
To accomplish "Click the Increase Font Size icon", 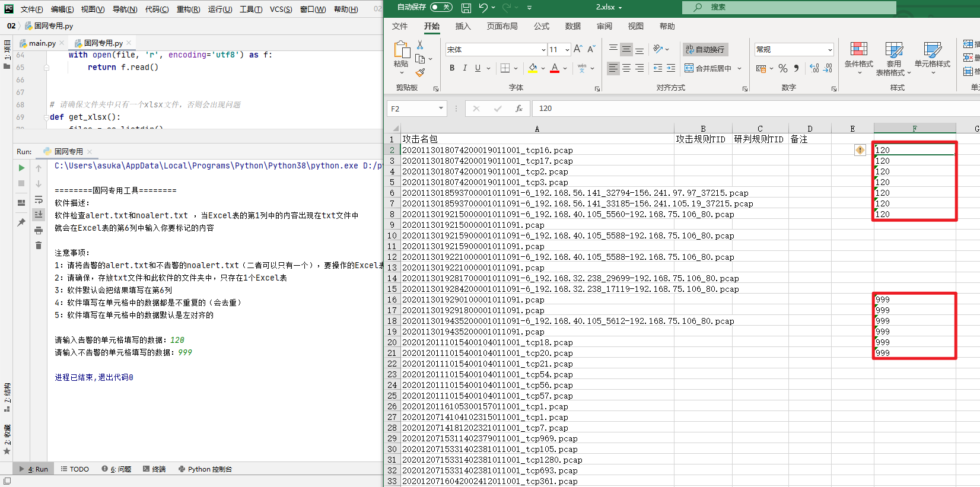I will click(x=578, y=49).
